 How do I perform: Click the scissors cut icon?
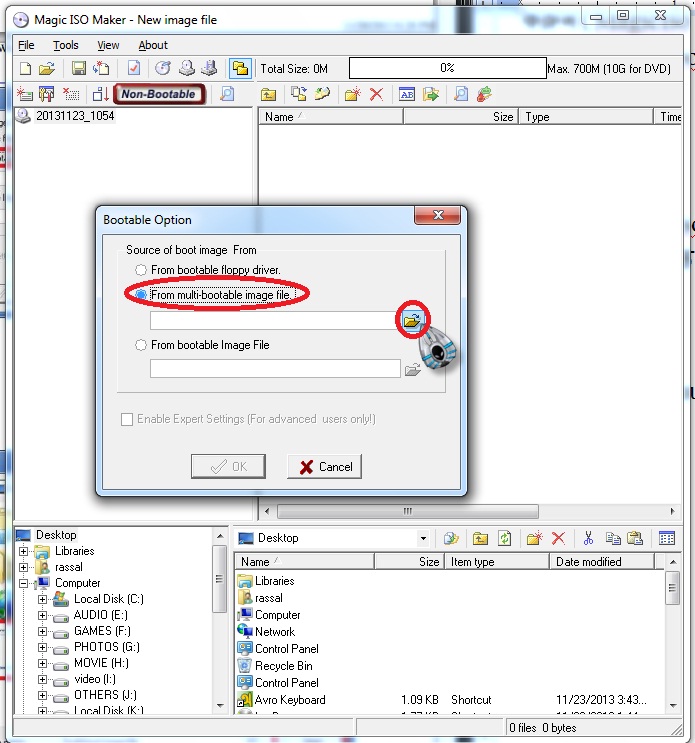(x=588, y=538)
